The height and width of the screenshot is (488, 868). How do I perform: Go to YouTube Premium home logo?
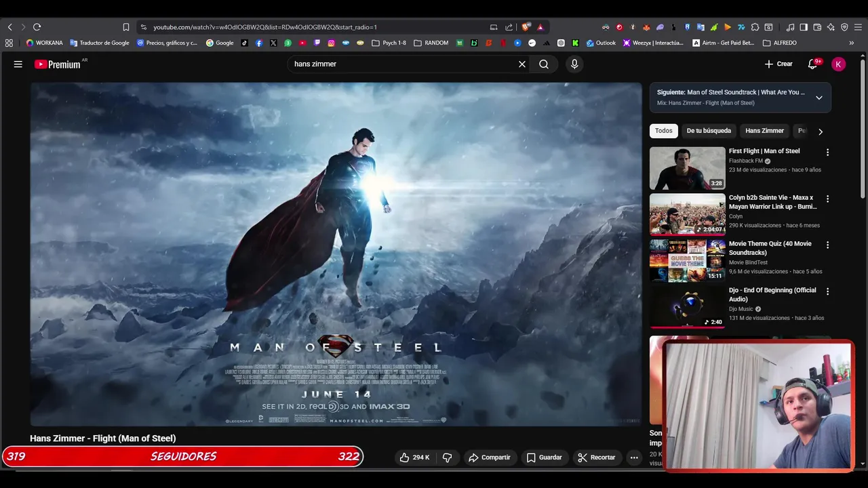(57, 64)
